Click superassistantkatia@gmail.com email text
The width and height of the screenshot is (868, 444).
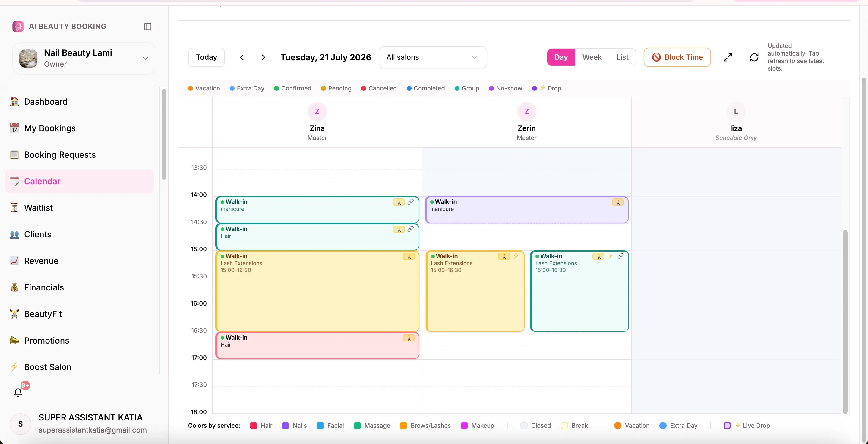[x=93, y=430]
